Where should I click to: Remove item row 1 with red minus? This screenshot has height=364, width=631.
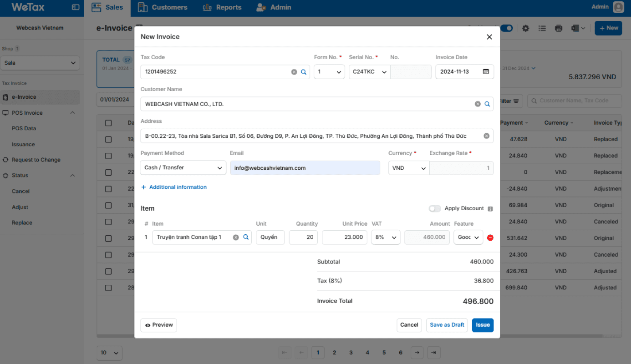point(490,238)
